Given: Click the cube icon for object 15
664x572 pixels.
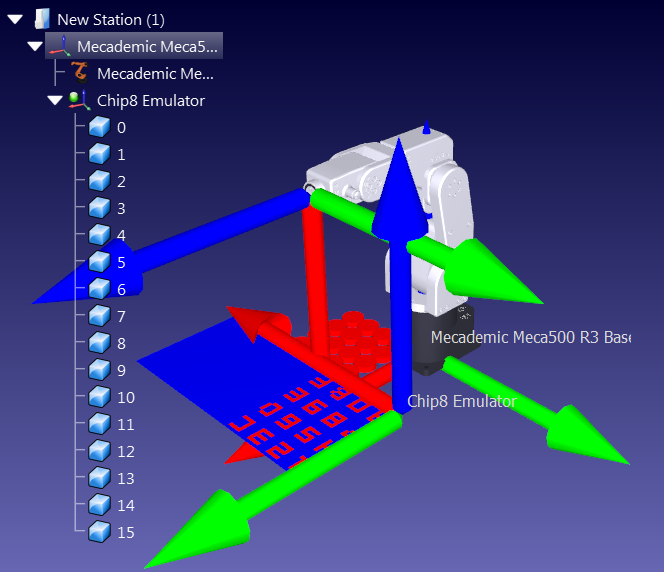Looking at the screenshot, I should point(98,532).
